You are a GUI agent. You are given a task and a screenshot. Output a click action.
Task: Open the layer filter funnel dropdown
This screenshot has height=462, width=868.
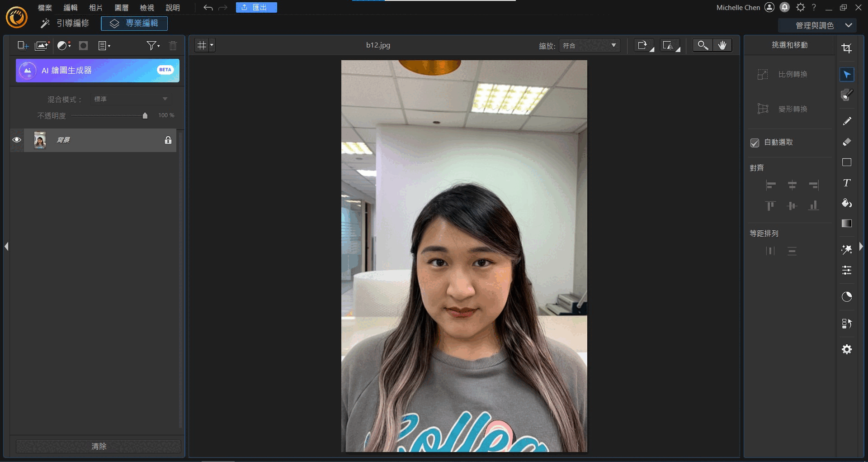[153, 45]
